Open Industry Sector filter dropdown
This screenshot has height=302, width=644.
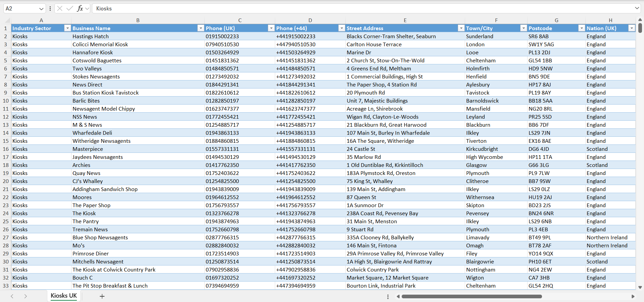[x=67, y=28]
